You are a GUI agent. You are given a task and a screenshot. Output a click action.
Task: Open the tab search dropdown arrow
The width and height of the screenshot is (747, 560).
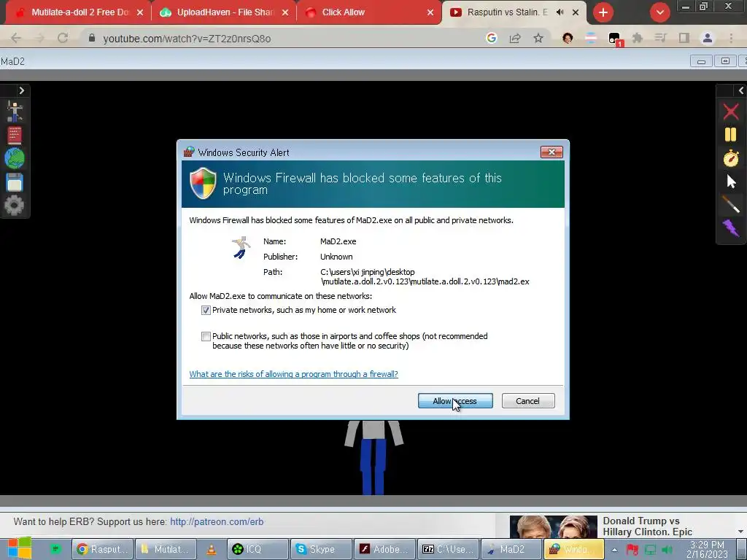[x=659, y=12]
